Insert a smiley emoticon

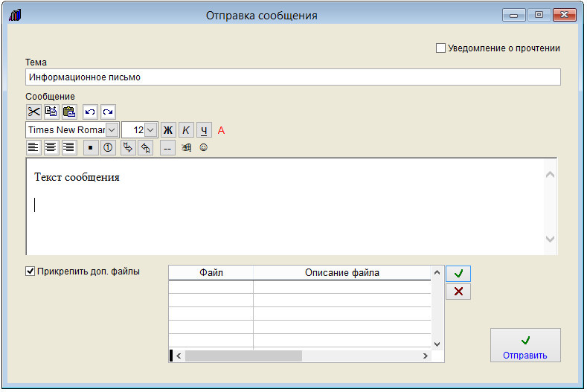(x=203, y=148)
